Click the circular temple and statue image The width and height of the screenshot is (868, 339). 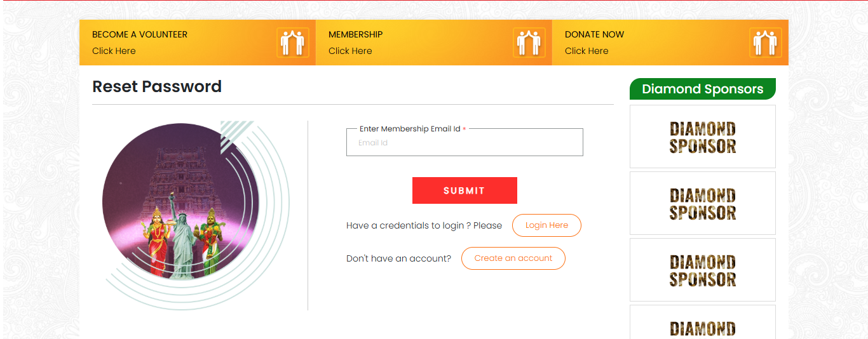[181, 201]
